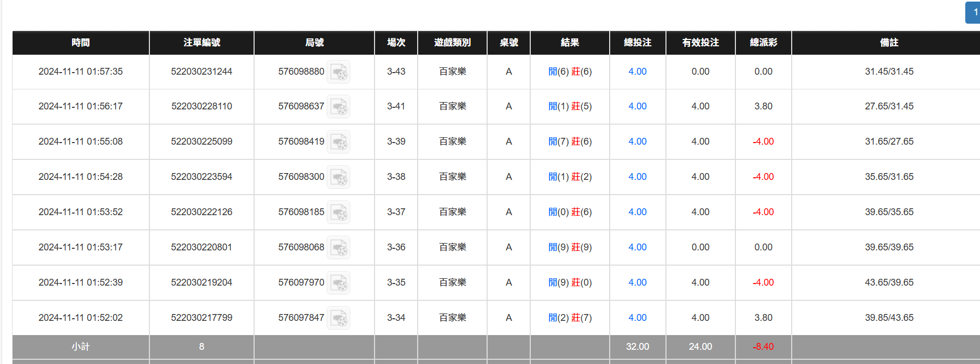Open replay icon next to 576097970
The height and width of the screenshot is (364, 980).
pos(338,283)
